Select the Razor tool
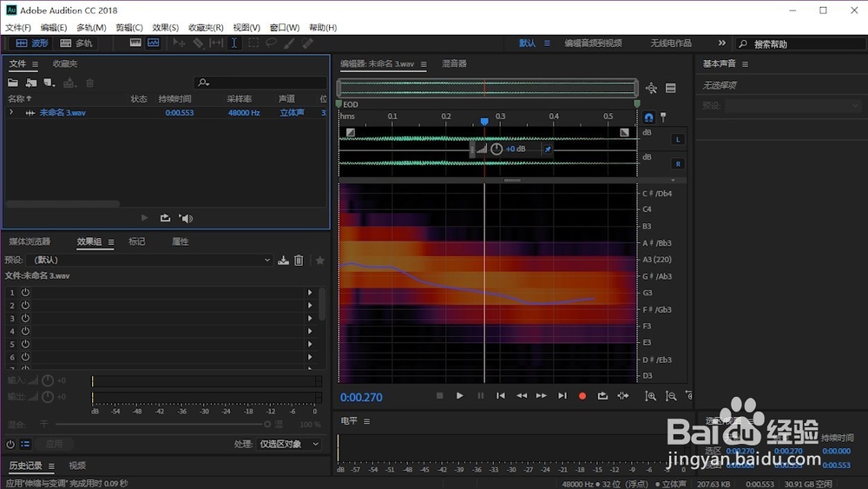 (x=198, y=43)
